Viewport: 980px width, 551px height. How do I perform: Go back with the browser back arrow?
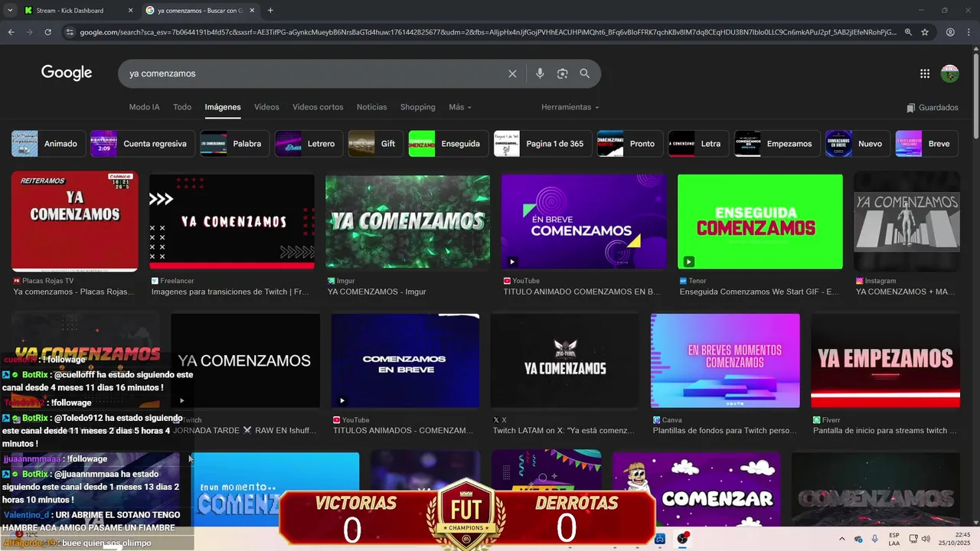[11, 32]
